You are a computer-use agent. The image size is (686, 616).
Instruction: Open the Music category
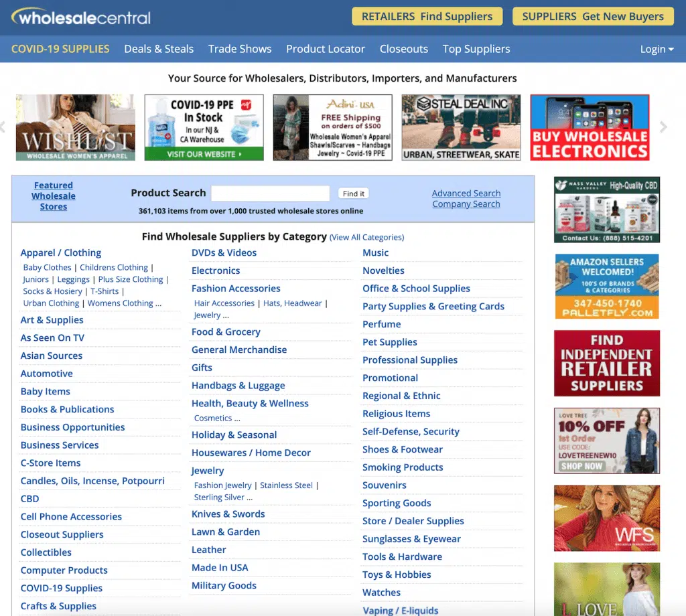(375, 252)
